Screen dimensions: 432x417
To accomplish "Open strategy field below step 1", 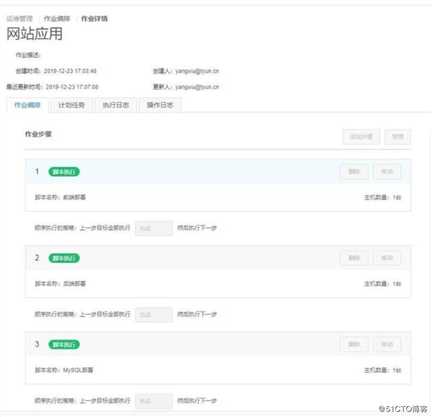I will [x=154, y=228].
